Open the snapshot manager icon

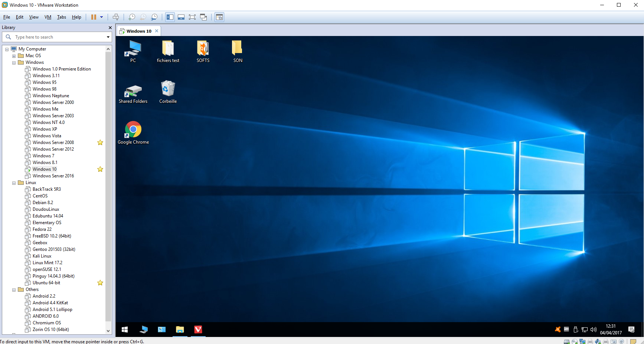click(x=154, y=17)
